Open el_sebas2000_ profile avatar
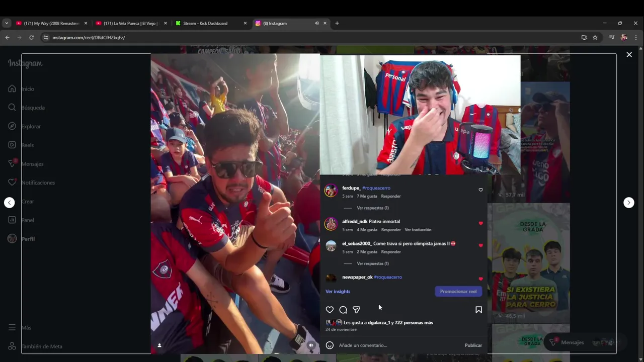The width and height of the screenshot is (644, 362). pos(331,246)
